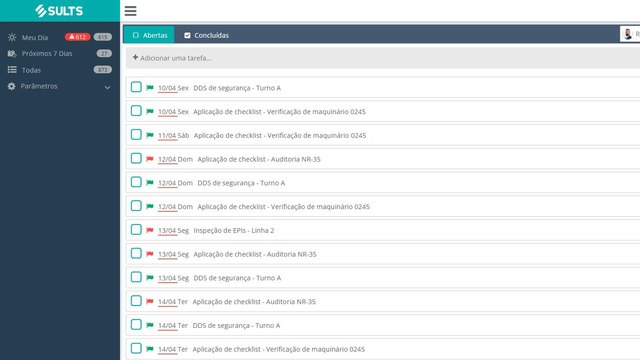The width and height of the screenshot is (640, 360).
Task: Click green flag on 12/04 DDS de segurança task
Action: (x=150, y=183)
